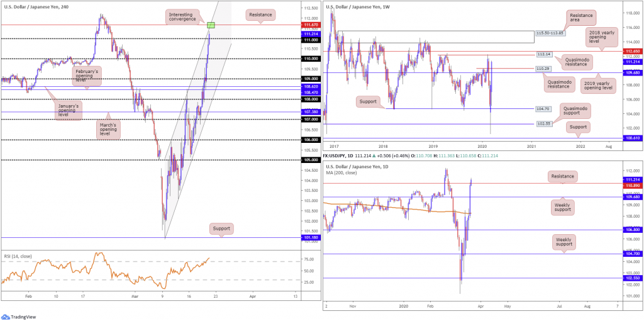Click March's opening level callout
This screenshot has height=321, width=644.
108,126
